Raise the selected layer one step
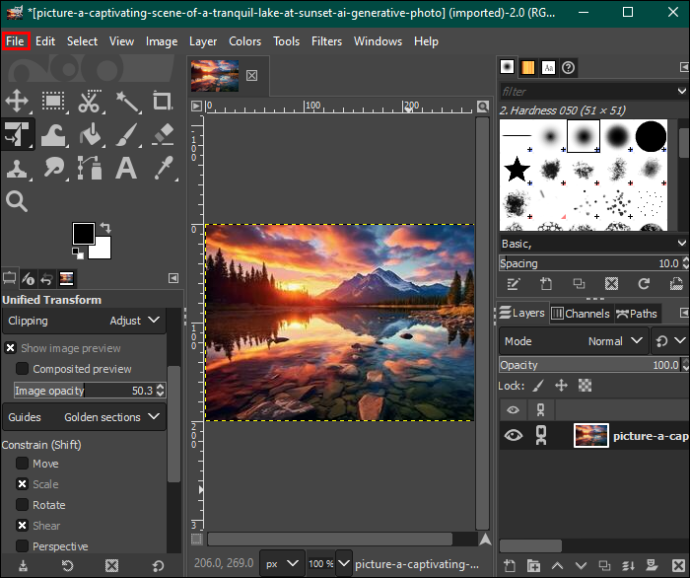Viewport: 690px width, 578px height. point(557,565)
